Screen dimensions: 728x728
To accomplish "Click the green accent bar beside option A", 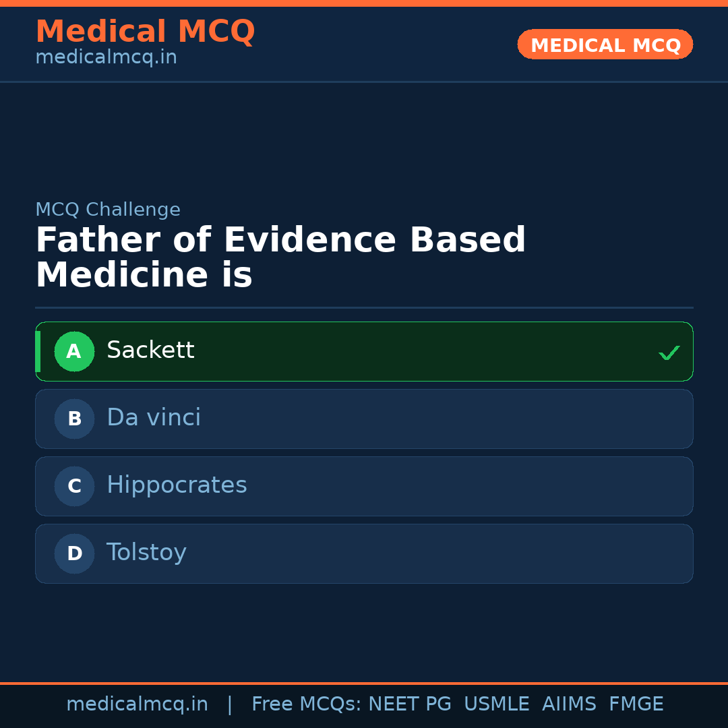I will [38, 351].
